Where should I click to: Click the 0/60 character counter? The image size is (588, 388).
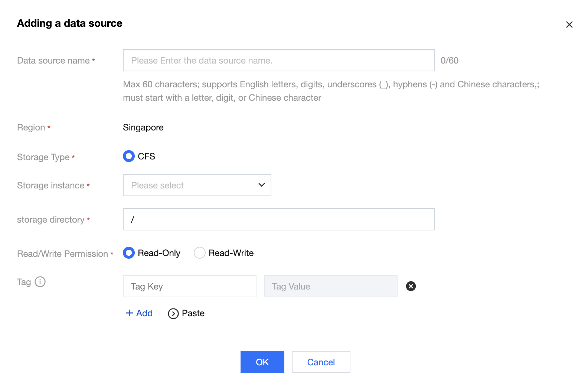(449, 61)
